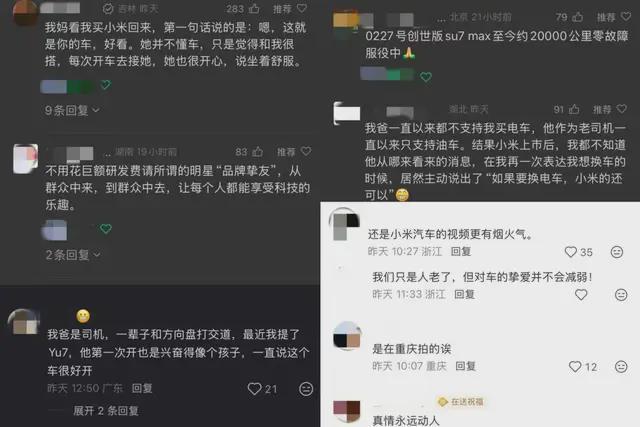Open emoji reaction beside 35 likes
The width and height of the screenshot is (640, 427).
pos(617,252)
